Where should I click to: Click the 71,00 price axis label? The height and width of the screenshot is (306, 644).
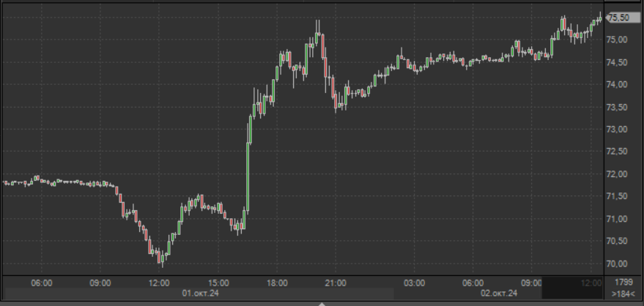618,219
